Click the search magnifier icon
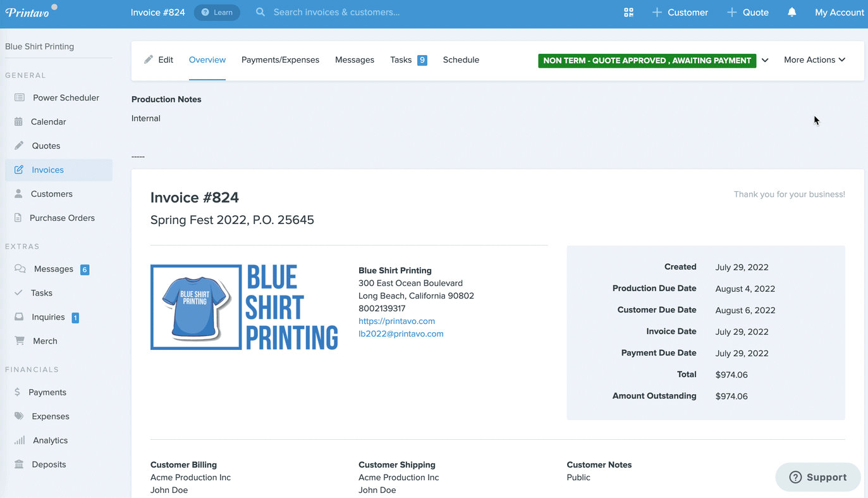The width and height of the screenshot is (868, 498). click(260, 12)
